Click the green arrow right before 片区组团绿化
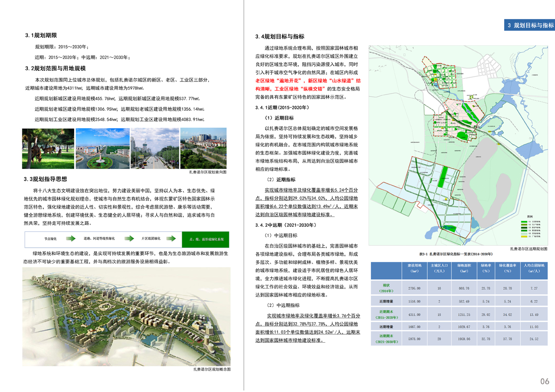The image size is (555, 392). [x=129, y=238]
